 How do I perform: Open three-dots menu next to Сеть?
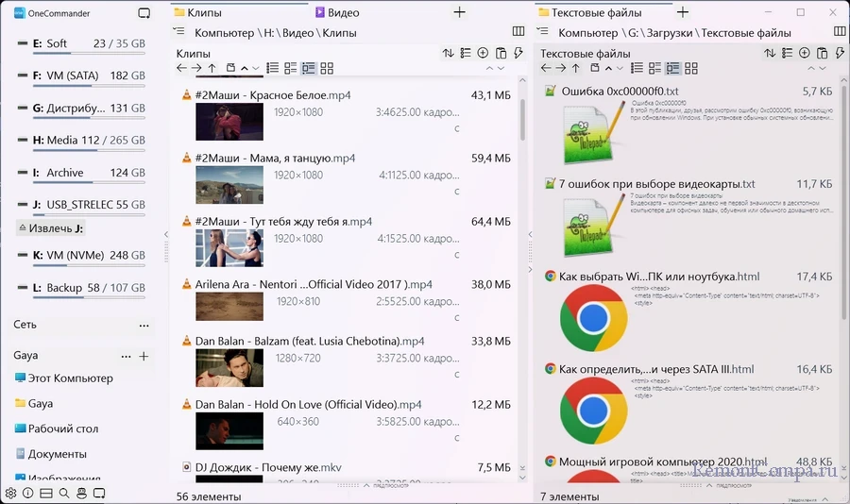(144, 325)
